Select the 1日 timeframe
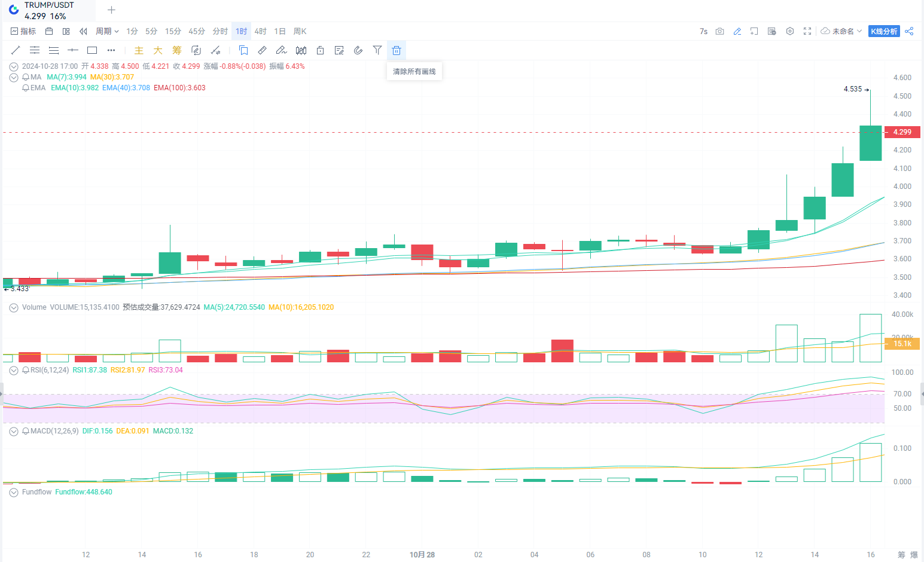Screen dimensions: 924x562 (280, 31)
